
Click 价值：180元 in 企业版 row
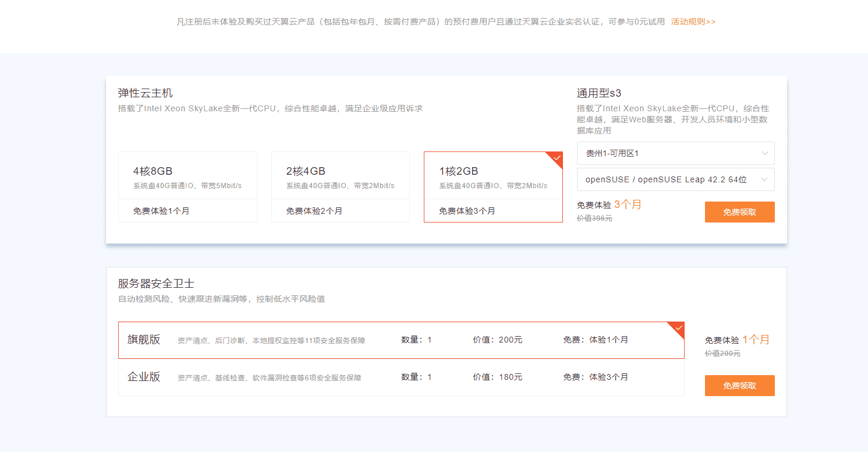pyautogui.click(x=498, y=377)
